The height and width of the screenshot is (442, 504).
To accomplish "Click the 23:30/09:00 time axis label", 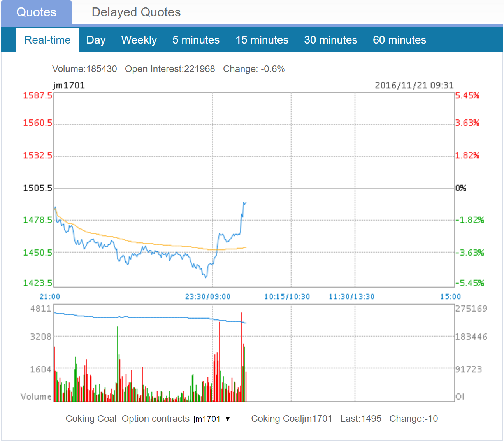I will [x=207, y=297].
